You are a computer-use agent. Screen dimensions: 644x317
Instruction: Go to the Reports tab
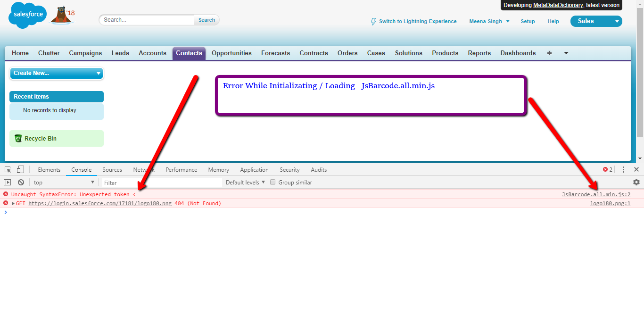click(479, 53)
